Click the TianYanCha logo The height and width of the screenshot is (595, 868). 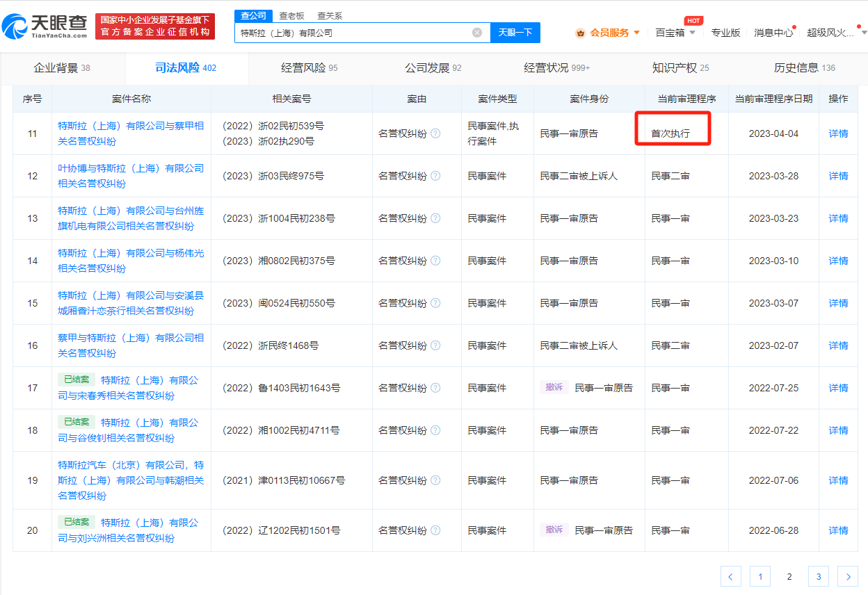tap(45, 26)
